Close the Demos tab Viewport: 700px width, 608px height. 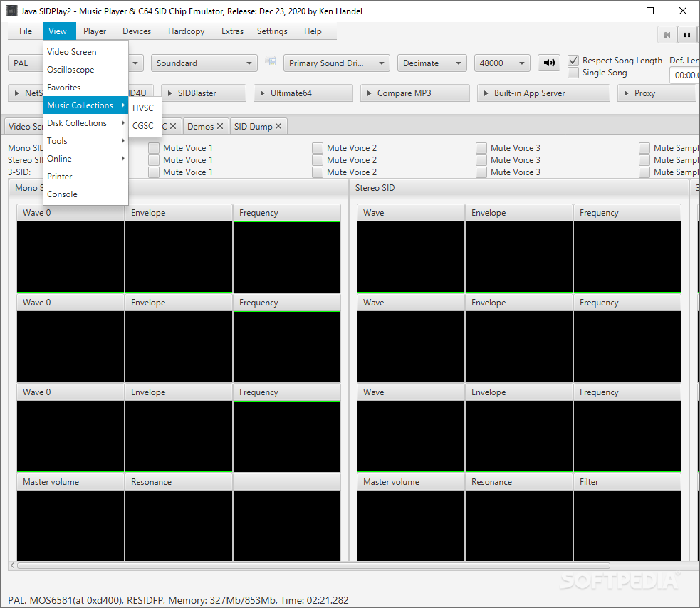[219, 126]
